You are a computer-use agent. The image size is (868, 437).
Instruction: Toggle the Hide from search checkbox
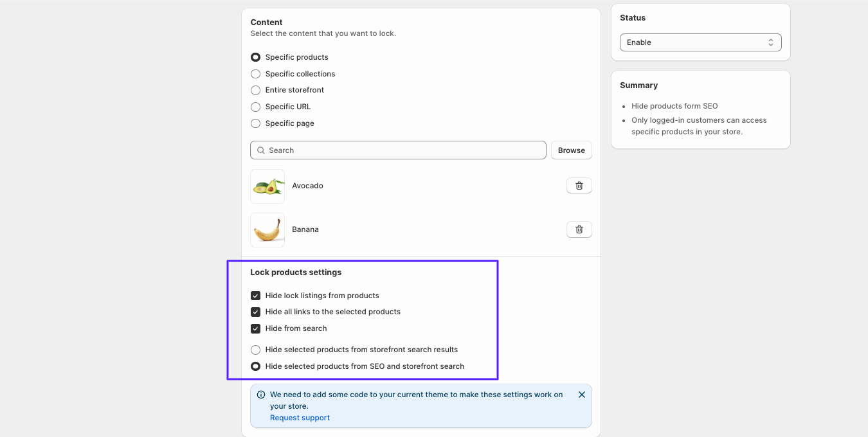[x=256, y=328]
